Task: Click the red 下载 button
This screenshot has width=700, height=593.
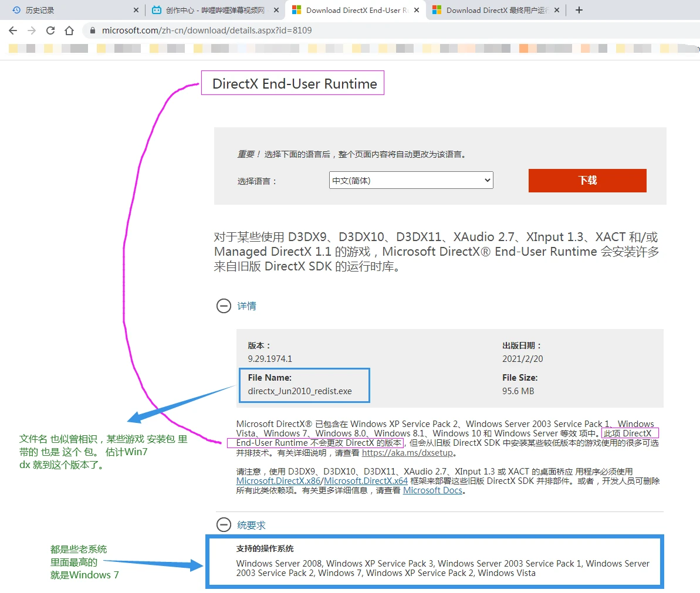Action: (587, 180)
